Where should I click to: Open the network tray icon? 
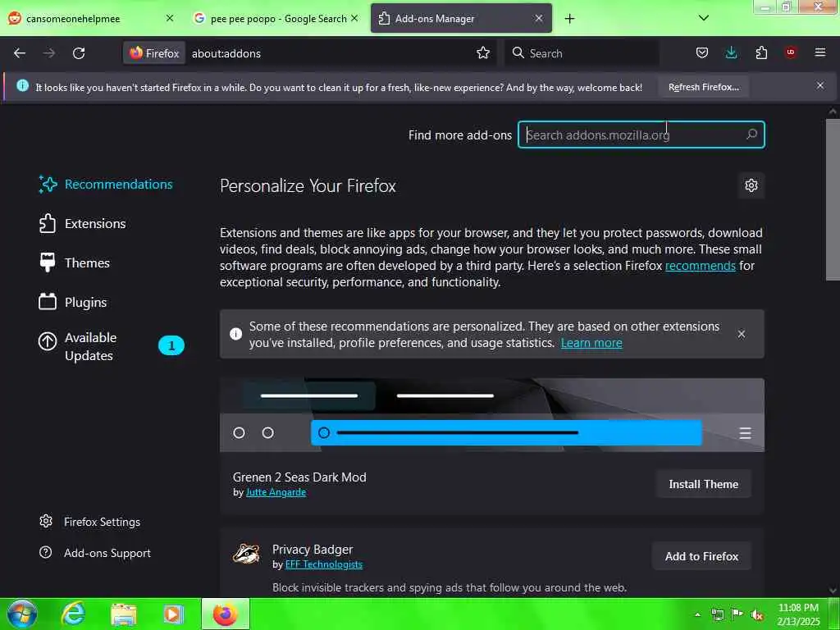717,614
